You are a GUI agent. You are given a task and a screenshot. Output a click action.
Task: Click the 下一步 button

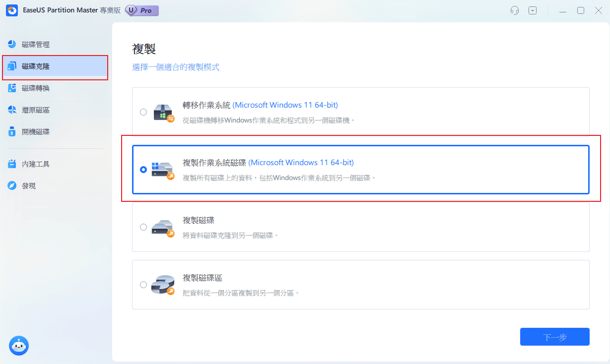click(554, 336)
